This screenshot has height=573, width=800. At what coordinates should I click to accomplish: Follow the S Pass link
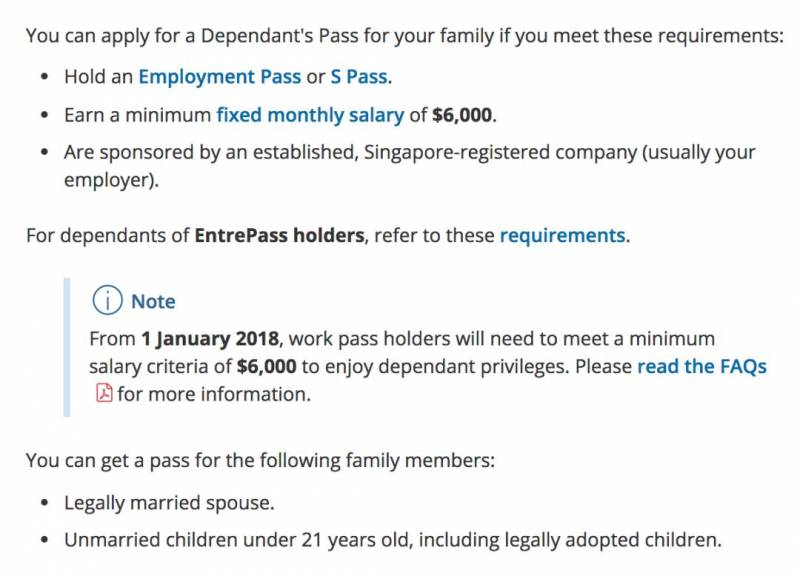click(359, 76)
